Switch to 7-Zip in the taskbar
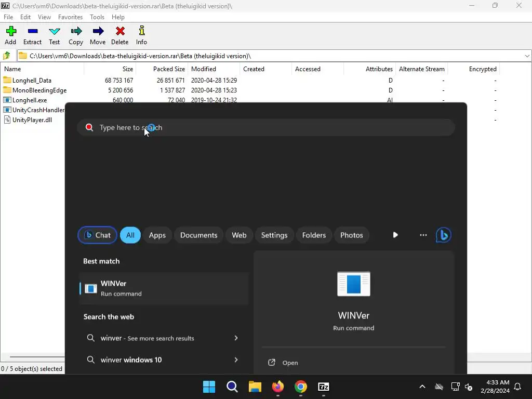Screen dimensions: 532x399 [x=324, y=387]
